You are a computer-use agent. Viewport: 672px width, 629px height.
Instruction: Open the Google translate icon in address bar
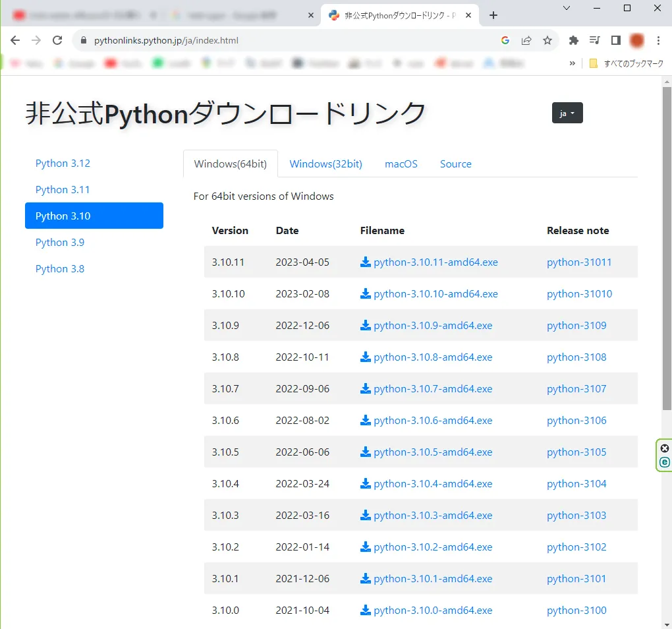(505, 40)
